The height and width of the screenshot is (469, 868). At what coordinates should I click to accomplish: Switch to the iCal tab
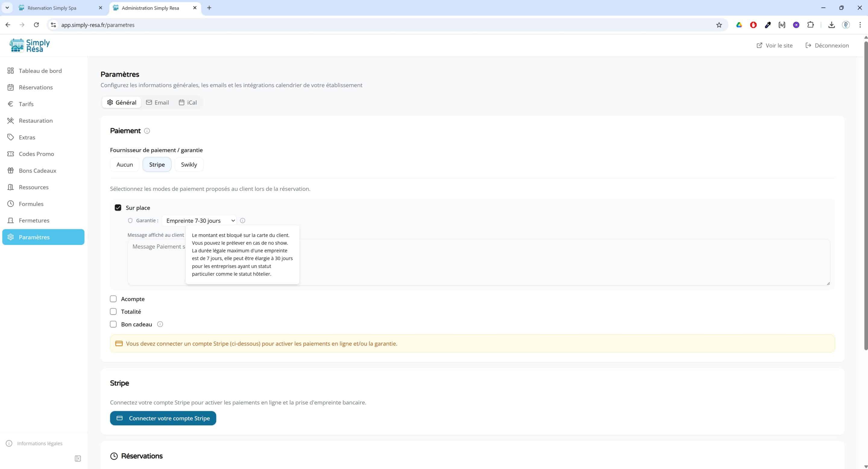click(188, 102)
